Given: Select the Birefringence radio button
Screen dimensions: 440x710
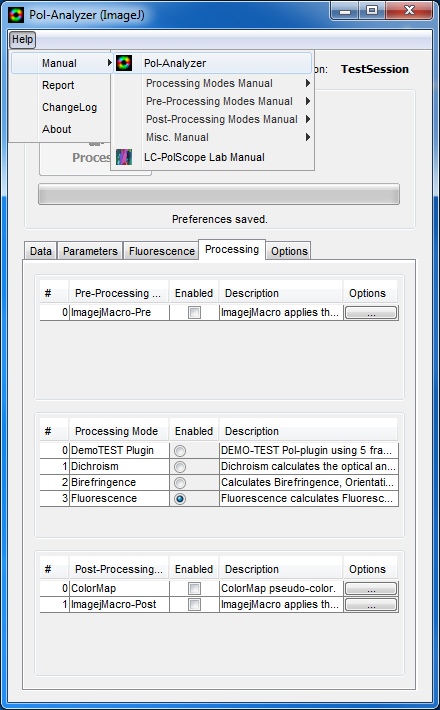Looking at the screenshot, I should click(x=180, y=482).
